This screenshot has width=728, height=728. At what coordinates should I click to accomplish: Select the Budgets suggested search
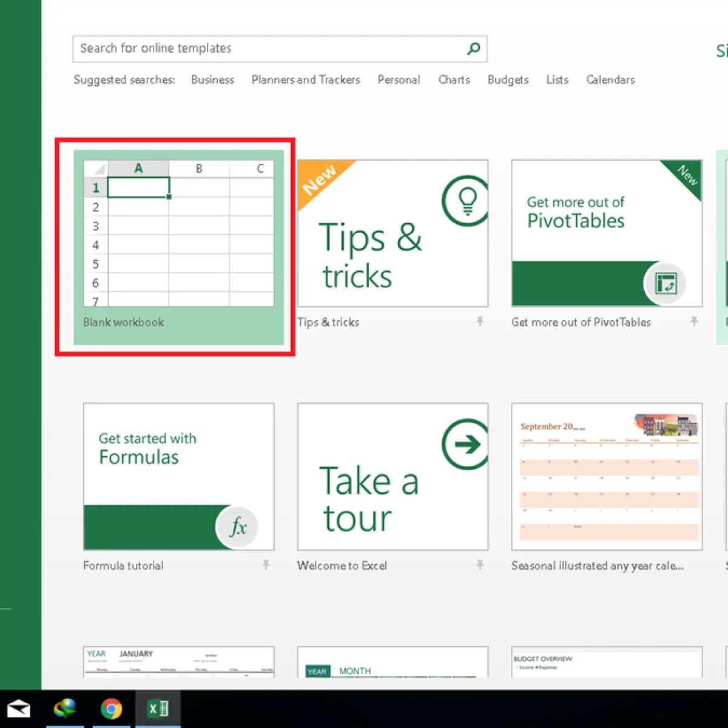click(x=508, y=79)
